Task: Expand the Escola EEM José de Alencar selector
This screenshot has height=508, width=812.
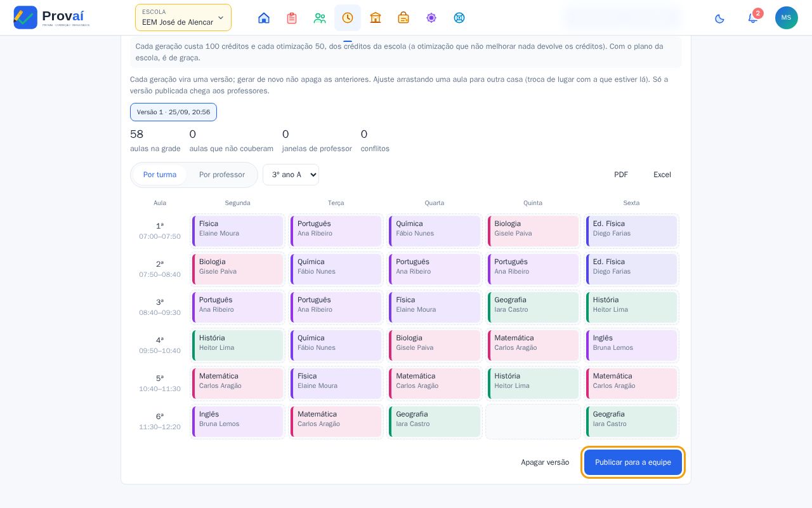Action: point(183,18)
